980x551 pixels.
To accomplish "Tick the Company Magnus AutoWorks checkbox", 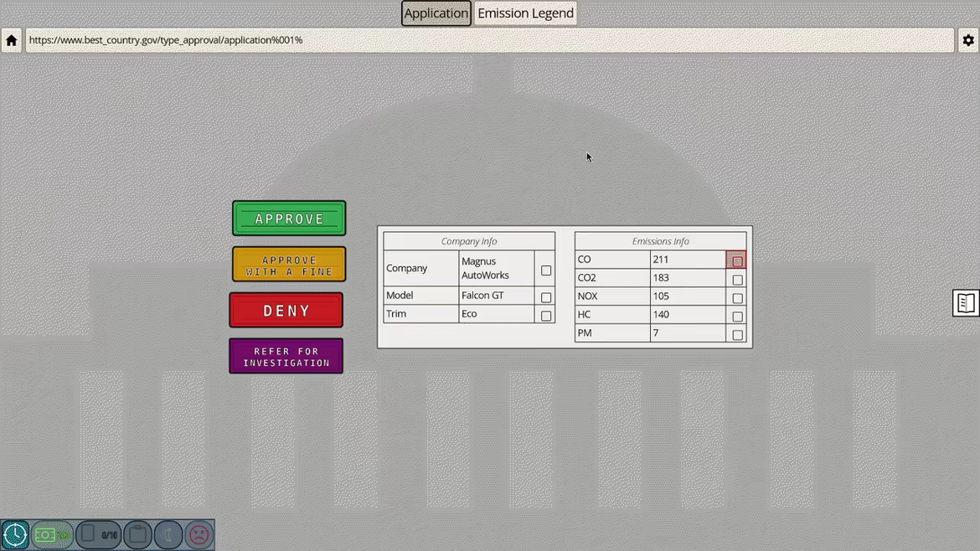I will [546, 270].
